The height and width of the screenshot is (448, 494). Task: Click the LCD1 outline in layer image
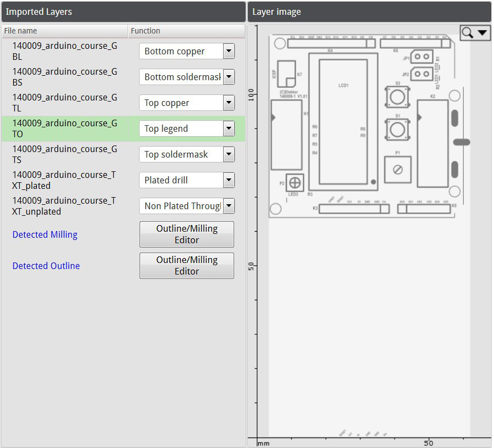[x=343, y=121]
